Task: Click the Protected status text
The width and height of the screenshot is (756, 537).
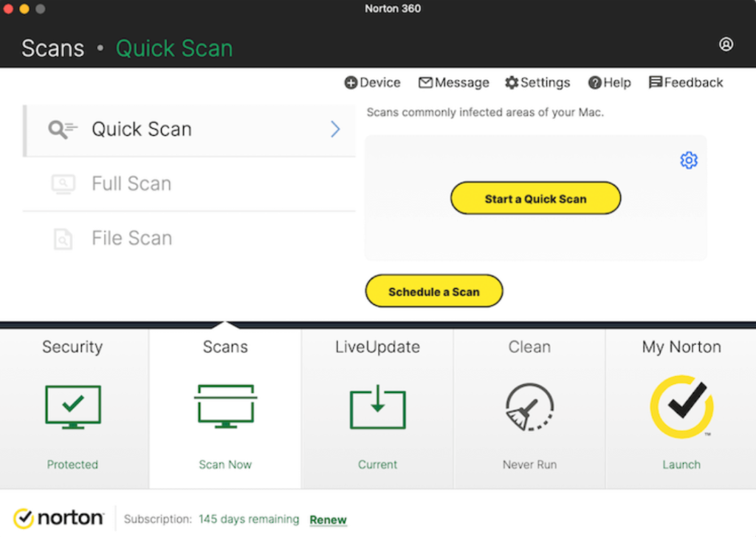Action: click(72, 464)
